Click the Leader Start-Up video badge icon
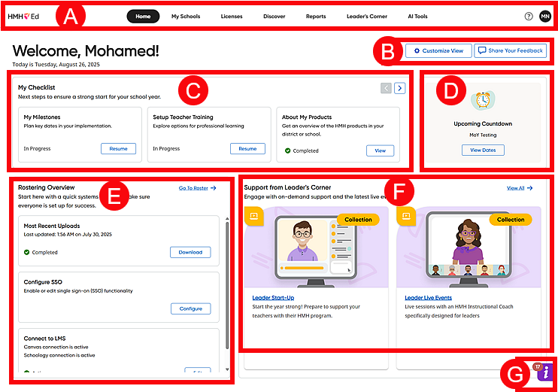 [254, 216]
